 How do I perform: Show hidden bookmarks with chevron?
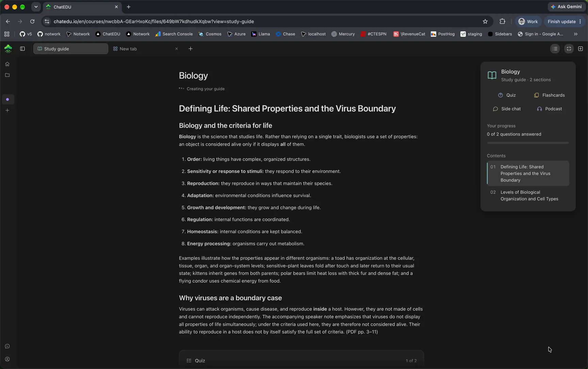pyautogui.click(x=576, y=34)
